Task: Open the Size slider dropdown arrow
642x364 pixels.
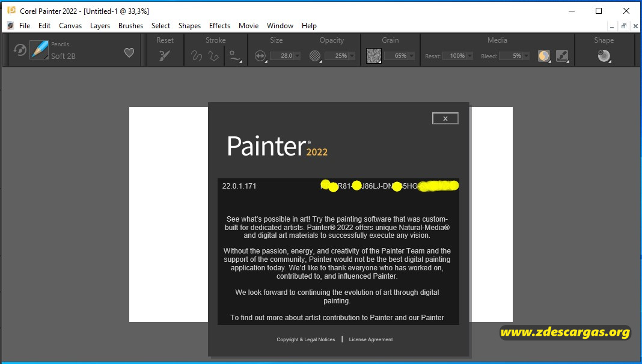Action: pyautogui.click(x=297, y=56)
